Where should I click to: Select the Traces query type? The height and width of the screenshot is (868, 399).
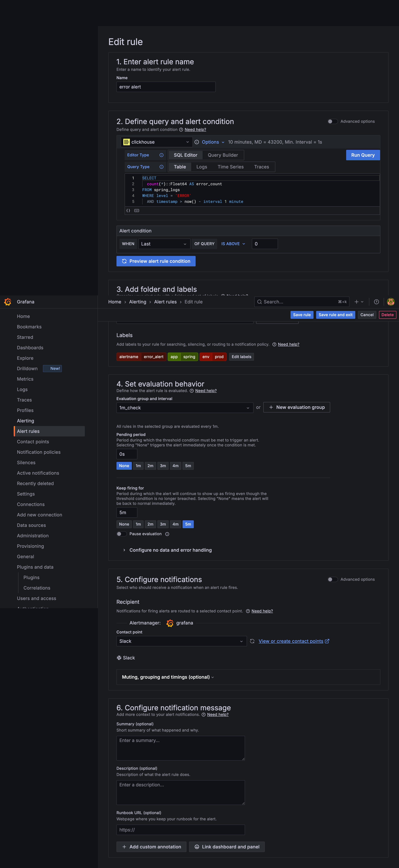pos(262,167)
